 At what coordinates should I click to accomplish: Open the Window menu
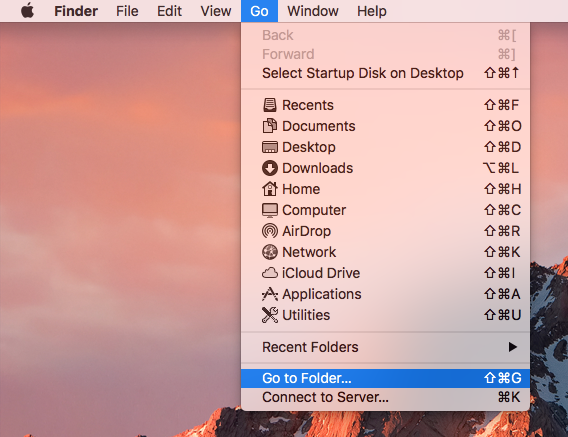(313, 11)
